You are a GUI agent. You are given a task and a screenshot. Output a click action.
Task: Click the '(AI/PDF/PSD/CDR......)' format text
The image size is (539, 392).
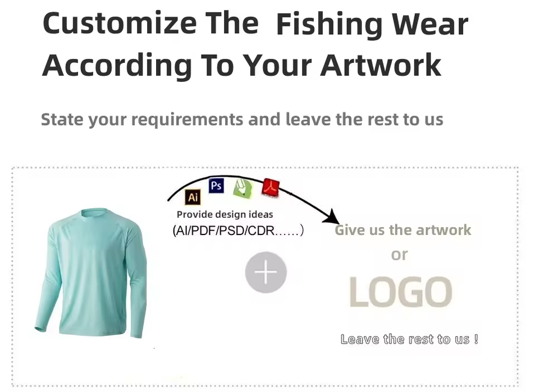pyautogui.click(x=238, y=230)
